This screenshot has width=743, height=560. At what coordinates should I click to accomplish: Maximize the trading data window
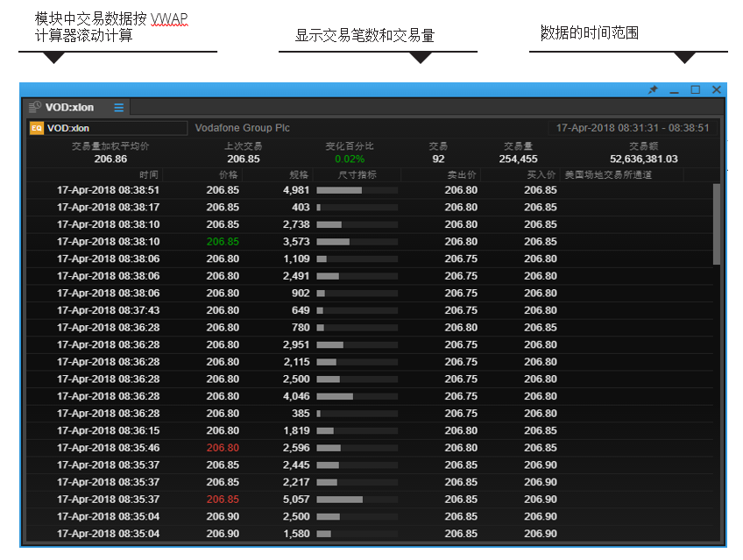(x=695, y=89)
